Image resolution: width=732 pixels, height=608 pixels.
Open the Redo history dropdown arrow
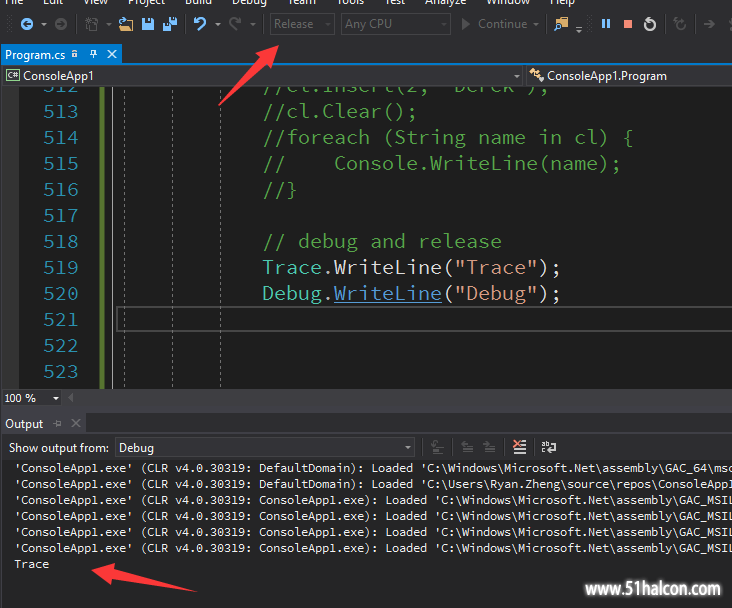253,24
